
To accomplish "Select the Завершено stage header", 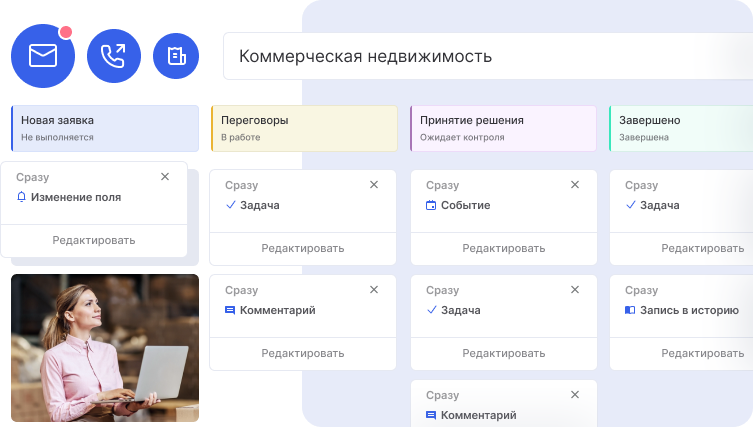I will point(682,127).
